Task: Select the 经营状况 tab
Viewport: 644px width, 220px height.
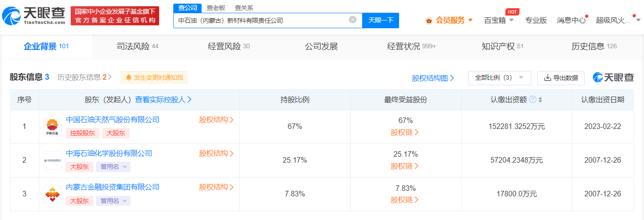Action: pyautogui.click(x=411, y=46)
